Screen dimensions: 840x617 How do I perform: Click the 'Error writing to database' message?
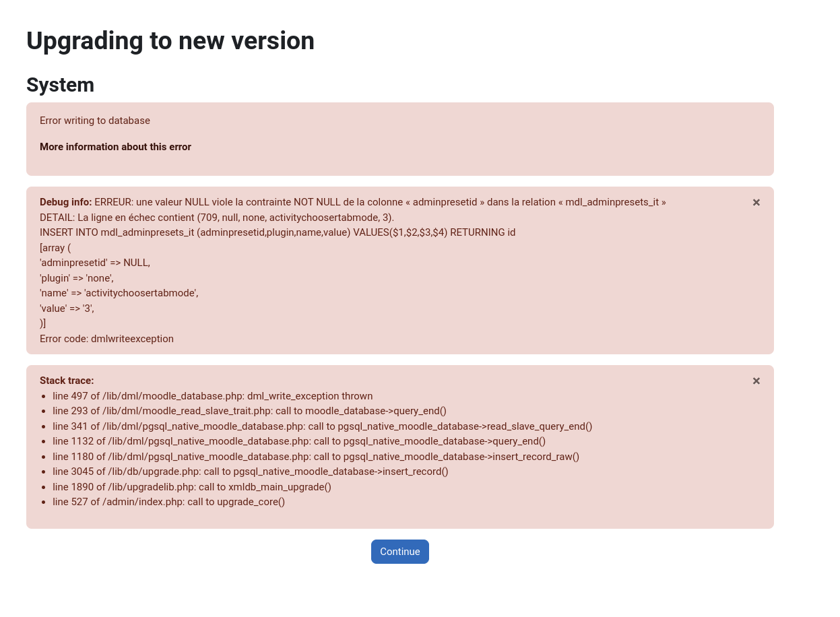(95, 121)
